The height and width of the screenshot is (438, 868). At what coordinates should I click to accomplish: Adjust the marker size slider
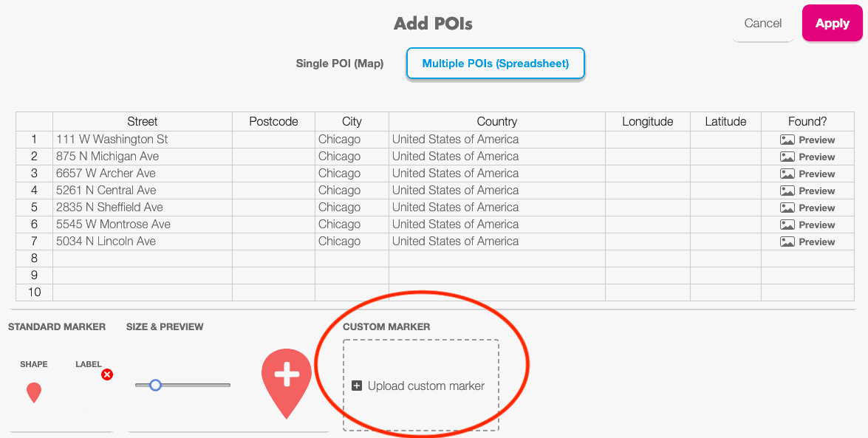155,385
